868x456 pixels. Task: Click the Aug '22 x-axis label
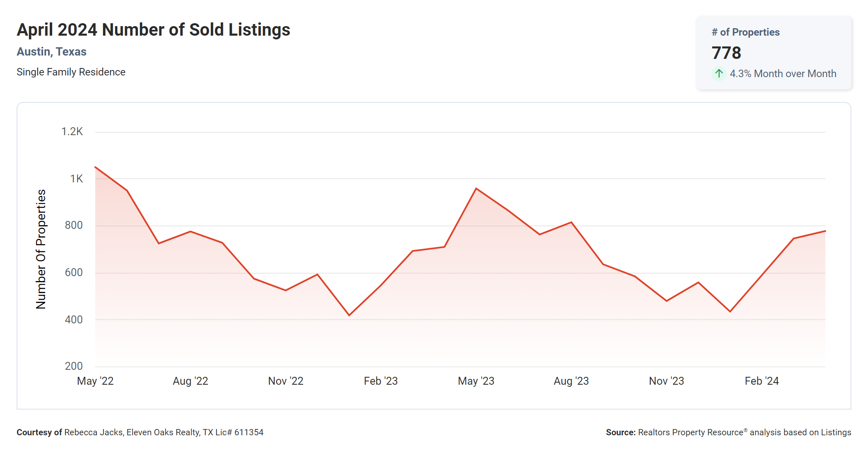click(190, 381)
